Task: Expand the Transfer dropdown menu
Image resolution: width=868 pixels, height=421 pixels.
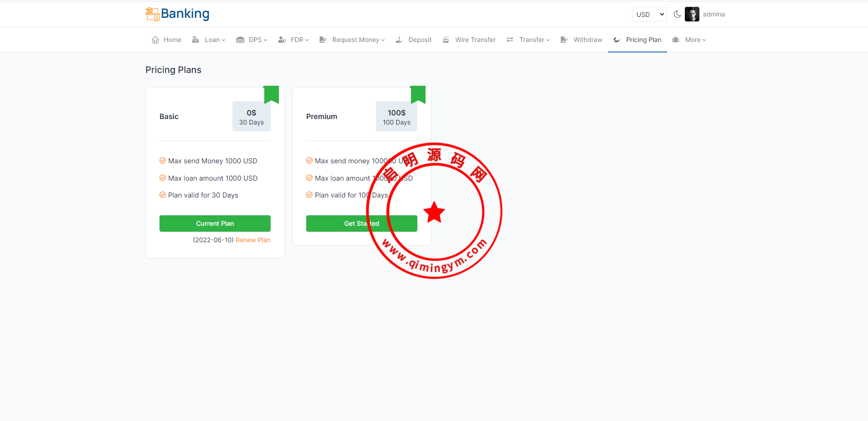Action: tap(534, 40)
